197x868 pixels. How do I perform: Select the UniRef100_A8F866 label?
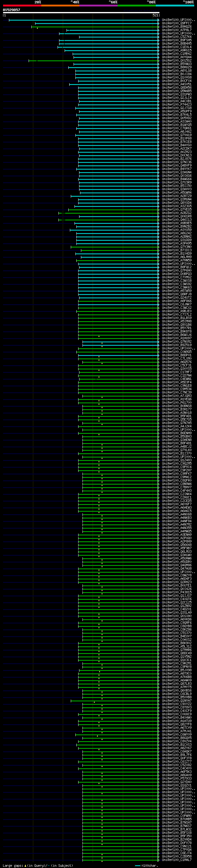click(x=177, y=301)
